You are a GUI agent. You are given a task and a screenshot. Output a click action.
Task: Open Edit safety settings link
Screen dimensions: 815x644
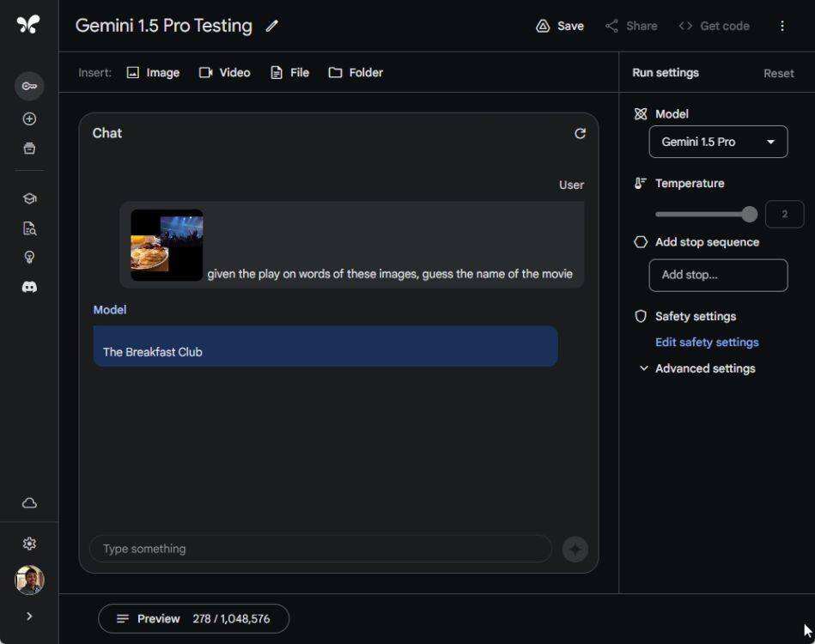point(707,342)
